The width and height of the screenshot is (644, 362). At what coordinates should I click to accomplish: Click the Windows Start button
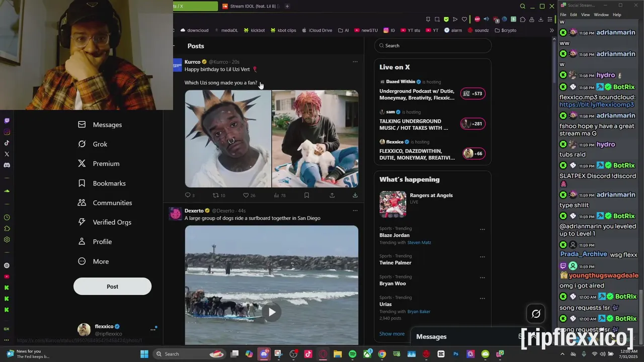[x=144, y=354]
